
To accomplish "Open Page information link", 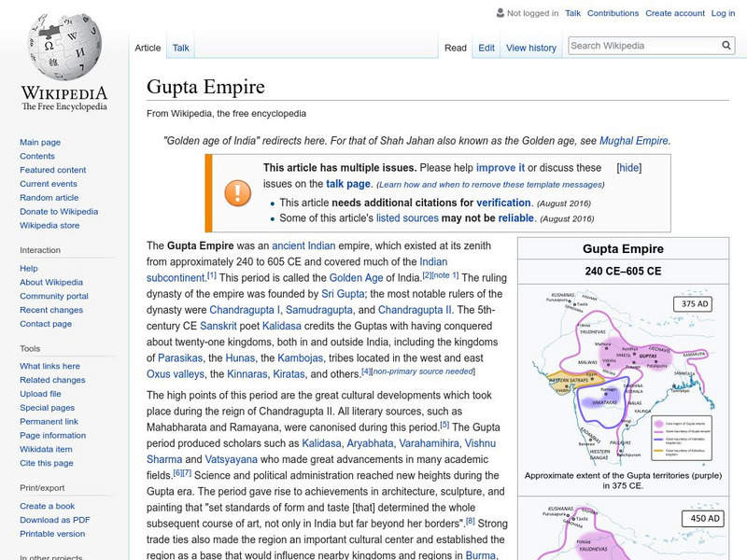I will (53, 435).
